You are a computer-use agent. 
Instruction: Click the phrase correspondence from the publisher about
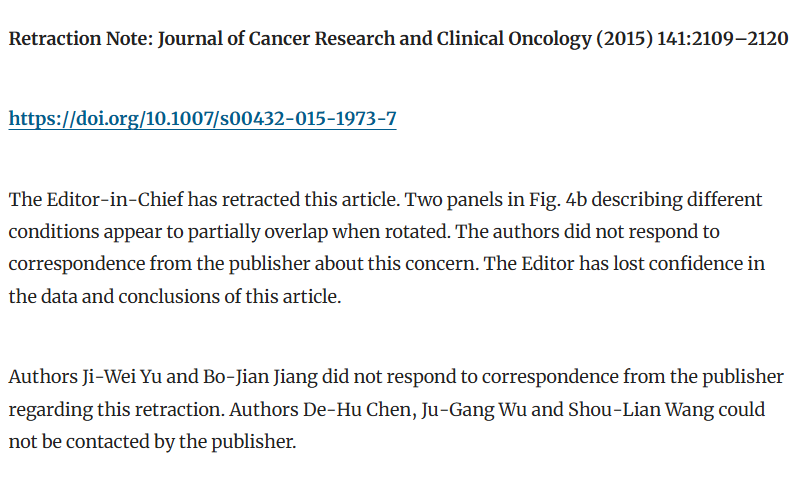coord(186,264)
